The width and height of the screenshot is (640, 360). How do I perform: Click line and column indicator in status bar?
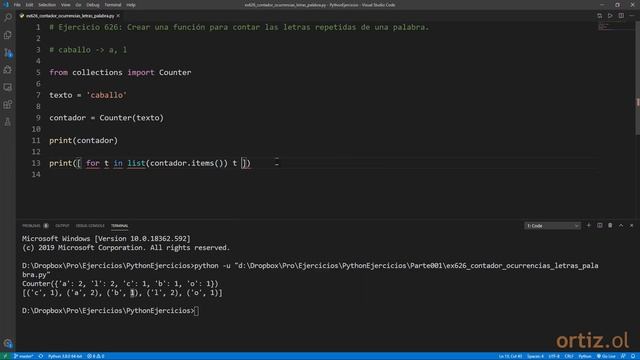(510, 356)
